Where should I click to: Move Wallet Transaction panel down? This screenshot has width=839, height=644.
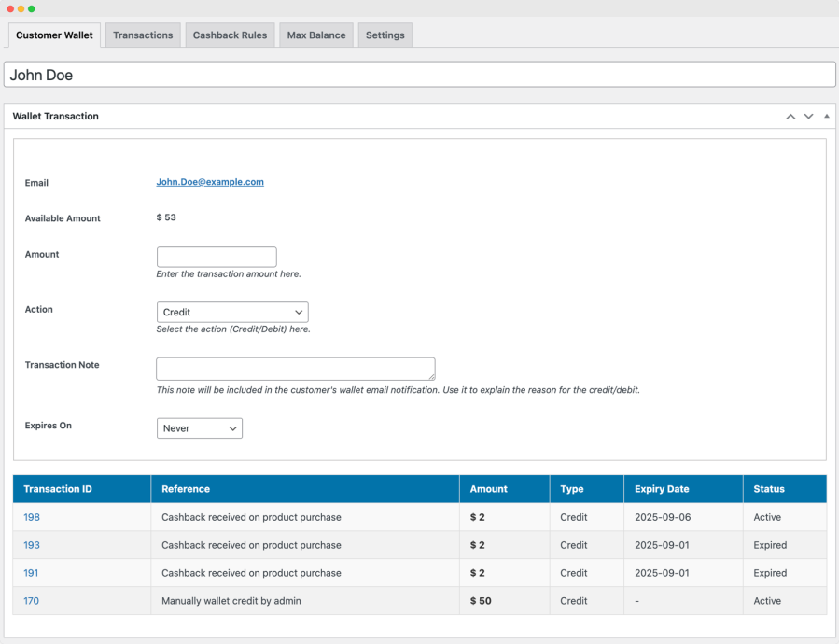click(808, 116)
